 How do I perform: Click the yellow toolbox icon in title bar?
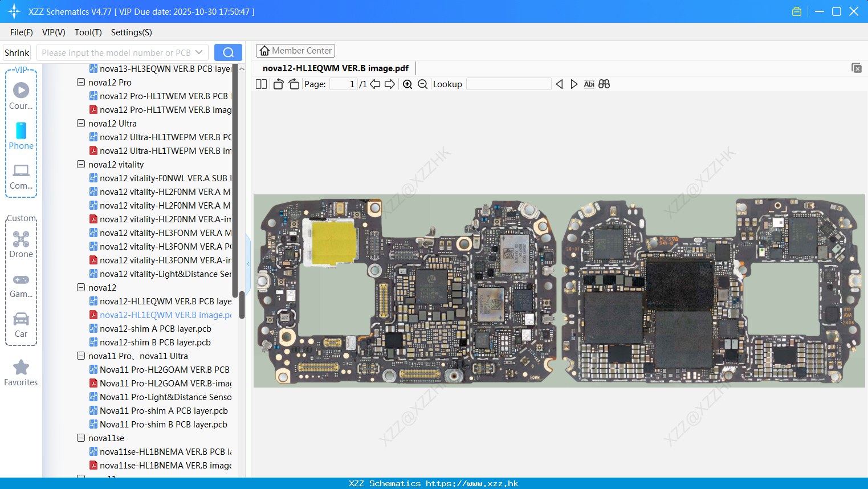pyautogui.click(x=797, y=11)
